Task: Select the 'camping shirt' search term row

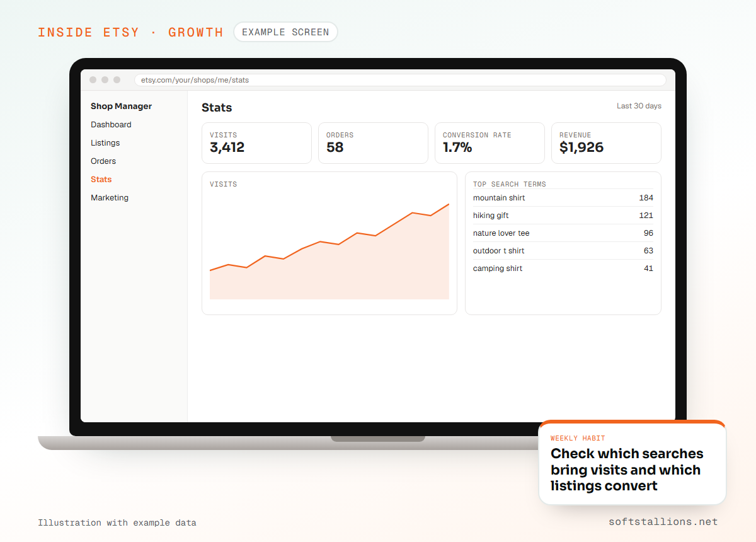Action: click(x=563, y=268)
